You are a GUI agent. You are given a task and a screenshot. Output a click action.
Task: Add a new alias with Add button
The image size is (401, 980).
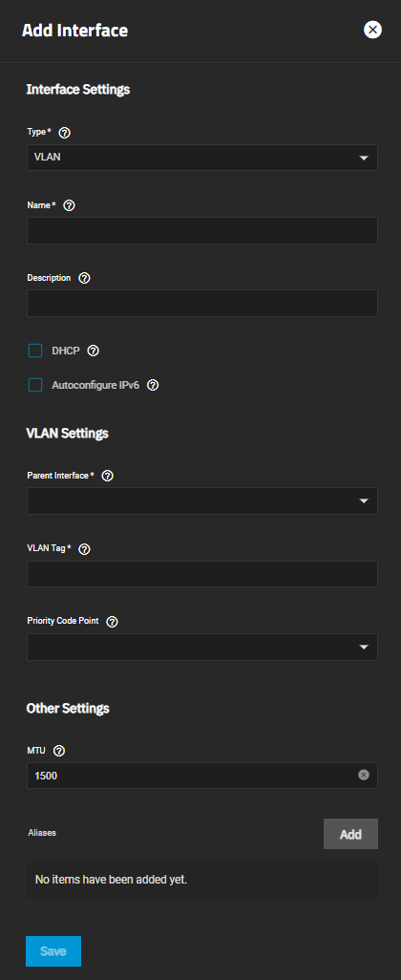coord(350,834)
